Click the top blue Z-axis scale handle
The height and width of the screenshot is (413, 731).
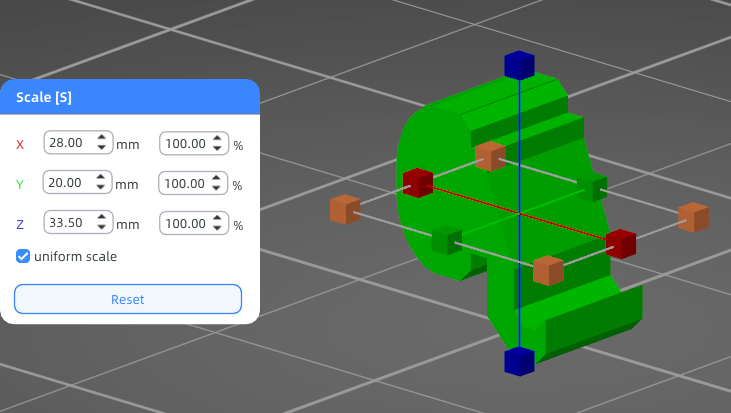click(x=519, y=65)
